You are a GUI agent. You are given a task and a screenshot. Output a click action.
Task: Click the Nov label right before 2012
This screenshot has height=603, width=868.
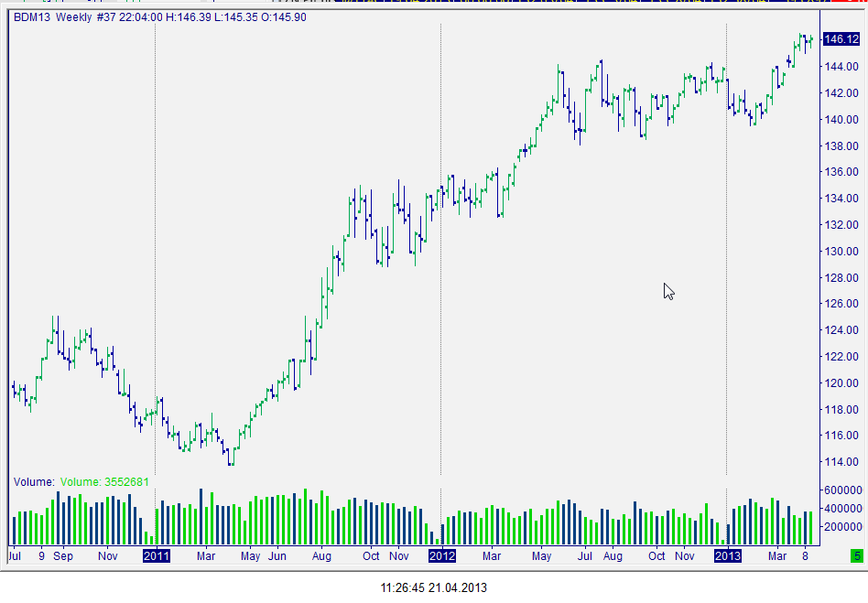(398, 556)
